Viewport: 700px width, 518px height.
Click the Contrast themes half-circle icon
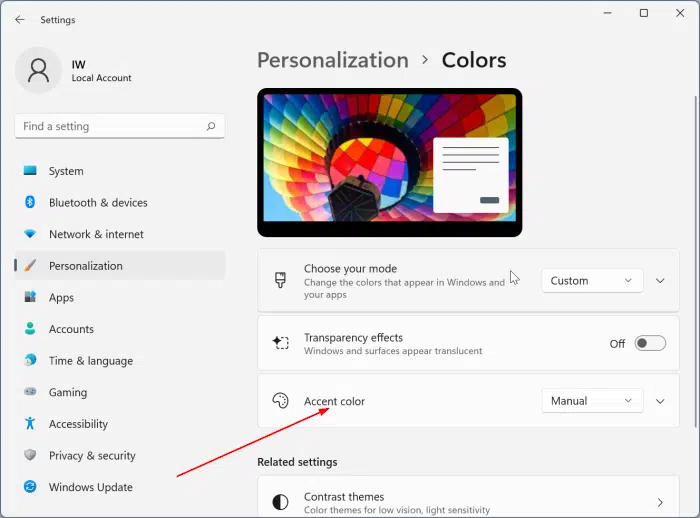click(280, 502)
